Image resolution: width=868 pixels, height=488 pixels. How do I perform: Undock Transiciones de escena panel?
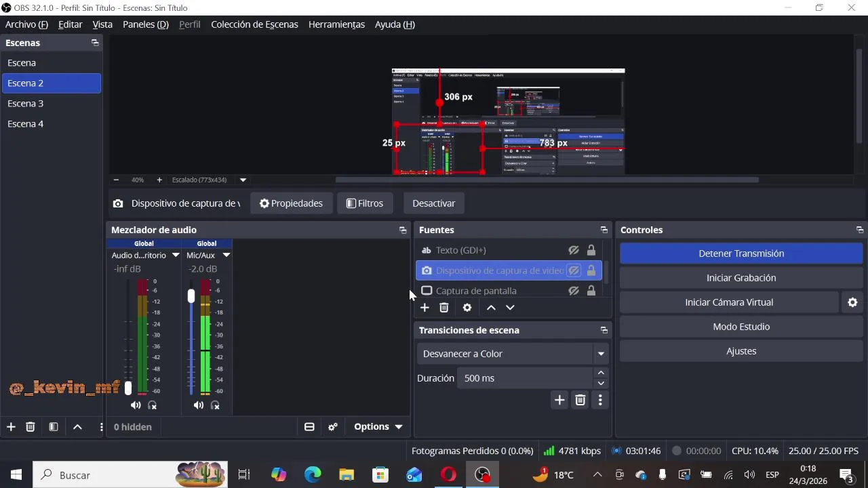[604, 331]
